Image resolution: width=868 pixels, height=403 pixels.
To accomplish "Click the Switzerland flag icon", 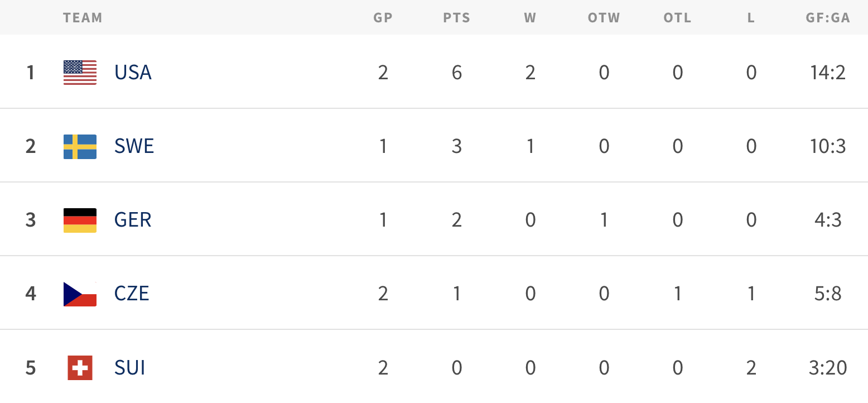I will (80, 367).
